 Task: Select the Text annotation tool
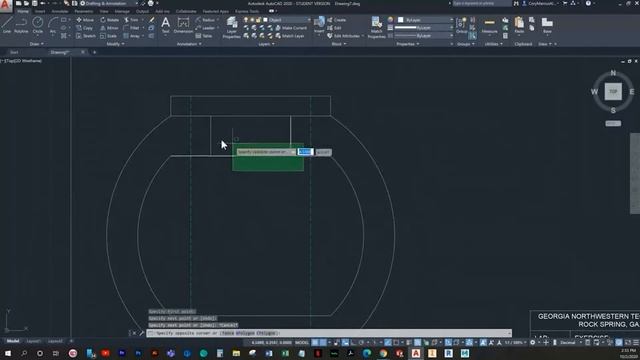tap(165, 25)
